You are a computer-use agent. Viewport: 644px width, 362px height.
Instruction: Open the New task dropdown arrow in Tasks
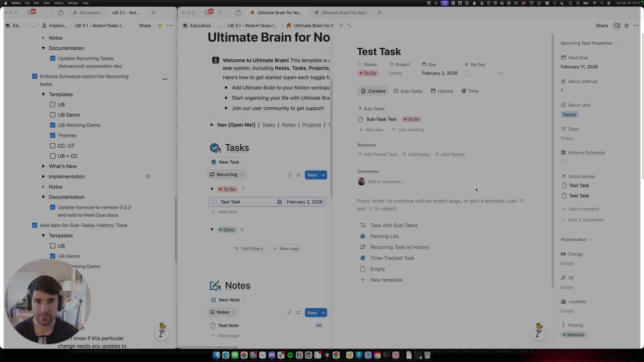click(323, 175)
